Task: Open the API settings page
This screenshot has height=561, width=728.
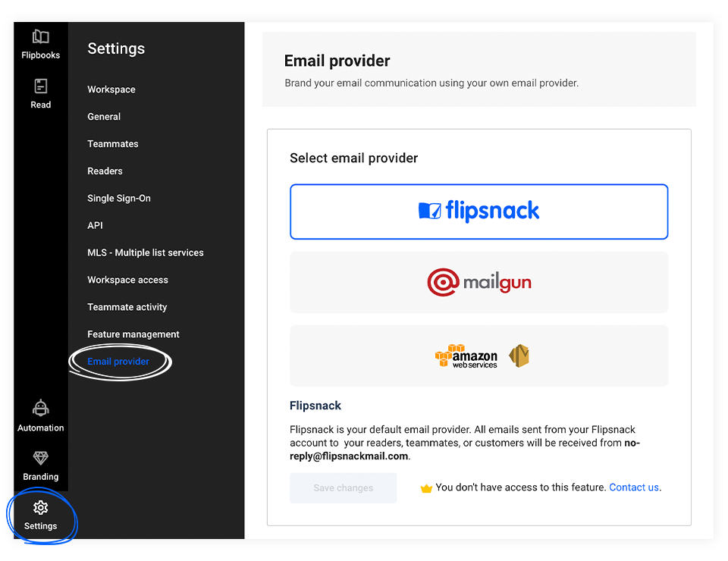Action: click(94, 225)
